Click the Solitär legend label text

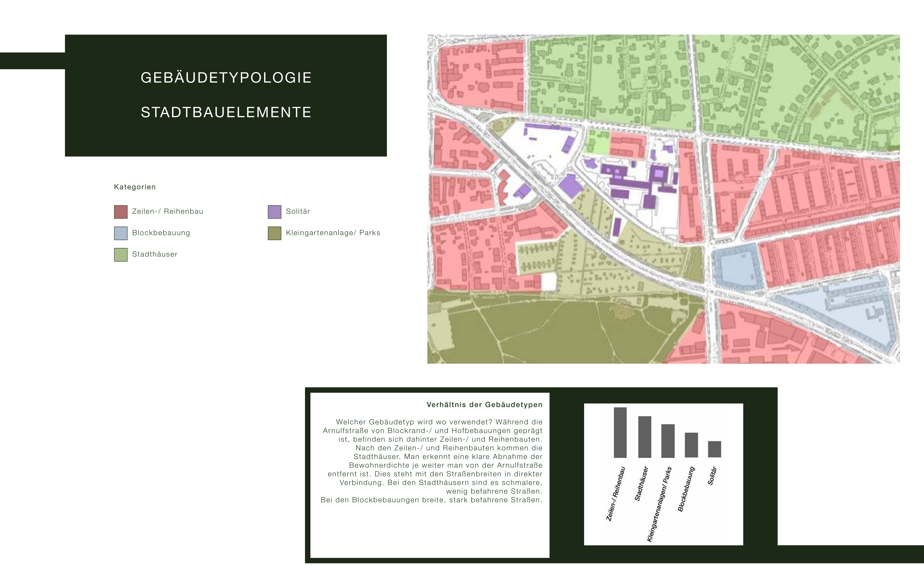pyautogui.click(x=298, y=211)
